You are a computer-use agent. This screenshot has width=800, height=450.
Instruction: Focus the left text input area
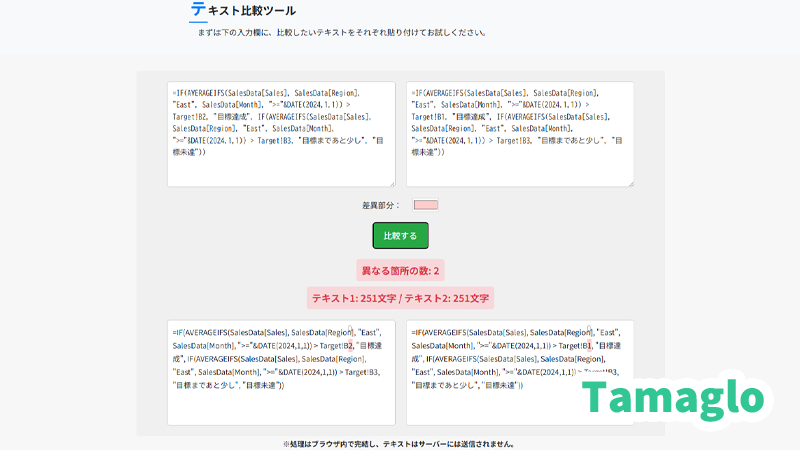[x=281, y=134]
